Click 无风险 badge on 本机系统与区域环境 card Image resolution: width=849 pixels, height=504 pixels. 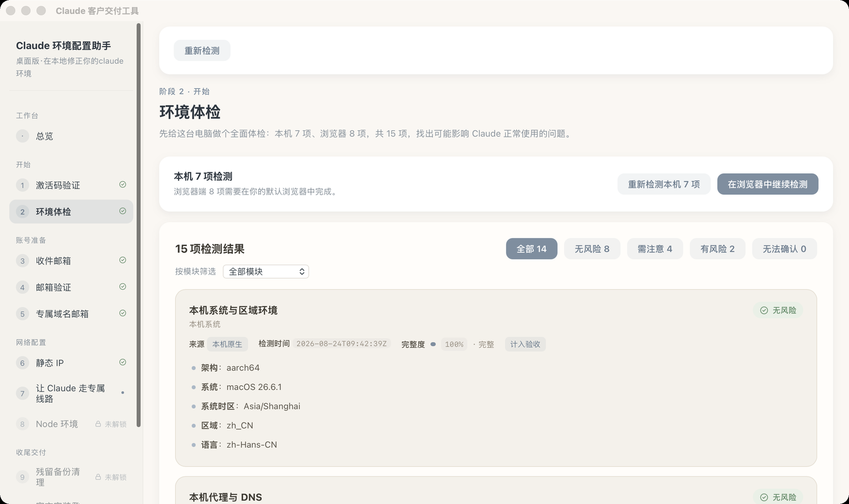coord(778,310)
